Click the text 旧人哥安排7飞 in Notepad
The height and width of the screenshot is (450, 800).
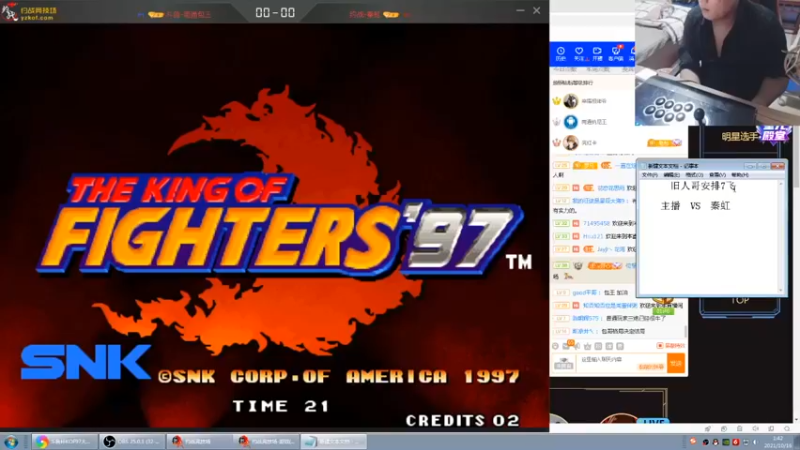[703, 186]
